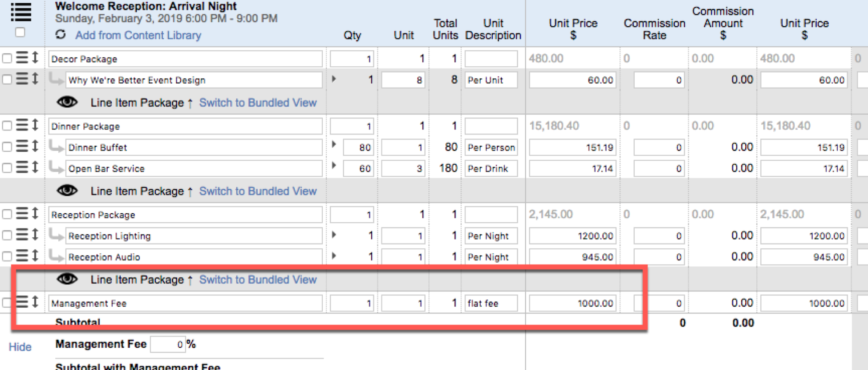
Task: Click Open Bar Service 'Per Drink' description field
Action: pyautogui.click(x=491, y=169)
